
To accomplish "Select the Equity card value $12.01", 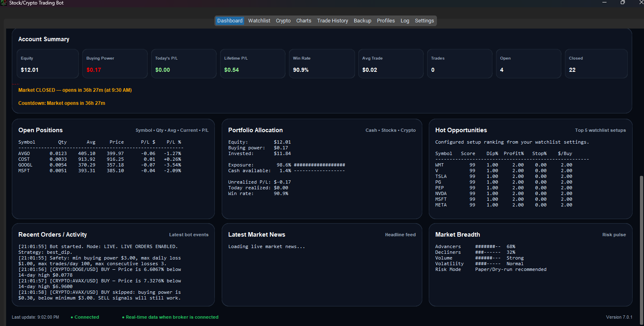I will (x=30, y=70).
